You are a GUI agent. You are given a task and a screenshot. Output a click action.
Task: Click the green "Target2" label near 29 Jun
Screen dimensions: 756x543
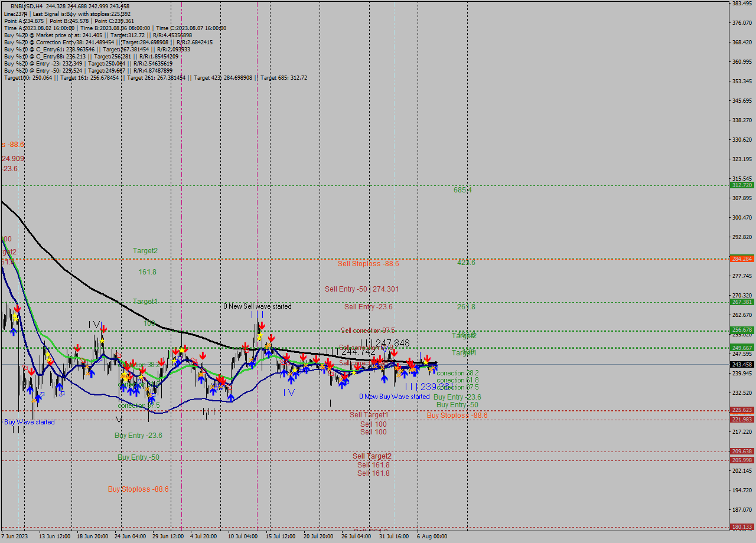pyautogui.click(x=145, y=250)
